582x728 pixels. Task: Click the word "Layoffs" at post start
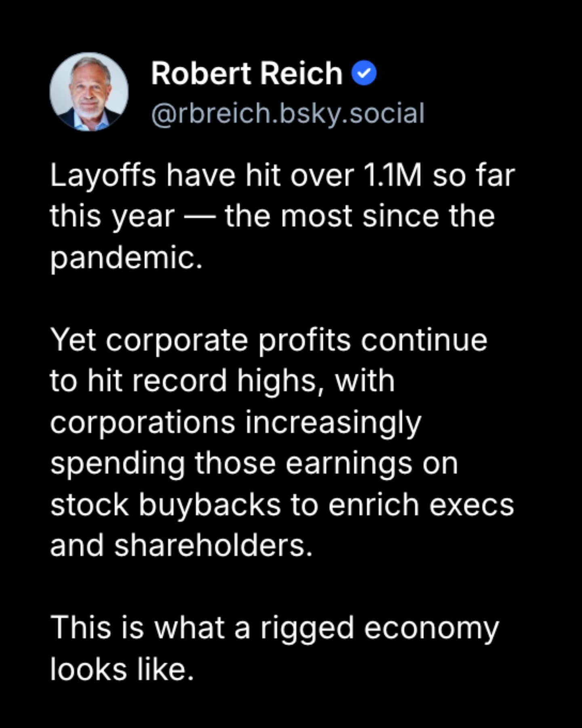(103, 176)
